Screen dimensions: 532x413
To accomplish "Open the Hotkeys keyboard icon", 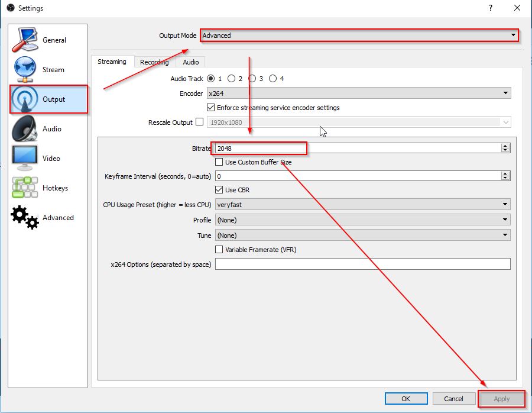I will click(x=25, y=188).
